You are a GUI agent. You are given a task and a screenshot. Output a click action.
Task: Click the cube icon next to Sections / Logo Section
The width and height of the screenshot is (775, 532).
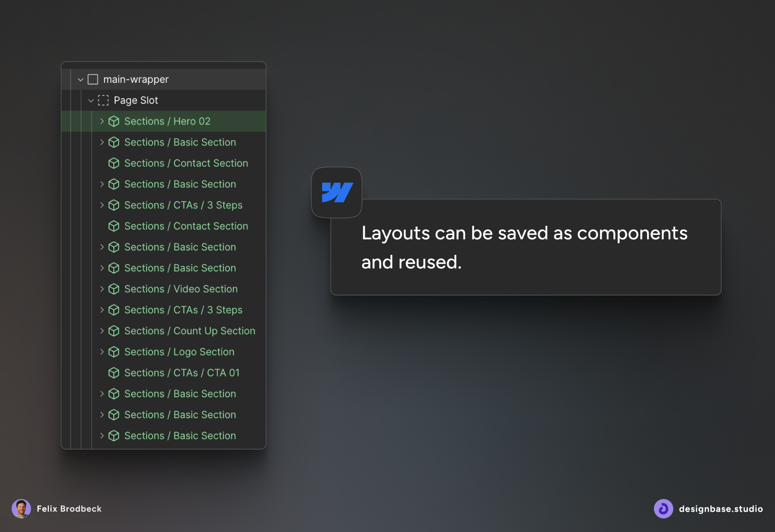coord(114,352)
